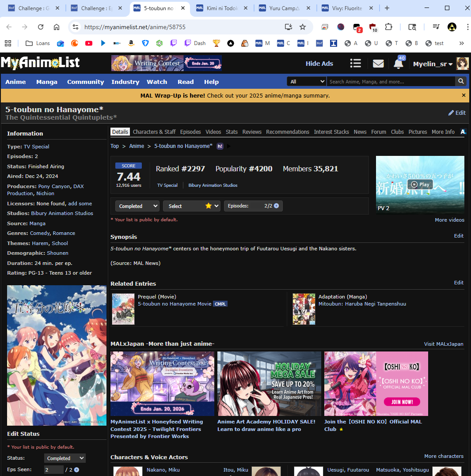Open the Holiday Mega Sale thumbnail
The height and width of the screenshot is (476, 471).
point(269,384)
